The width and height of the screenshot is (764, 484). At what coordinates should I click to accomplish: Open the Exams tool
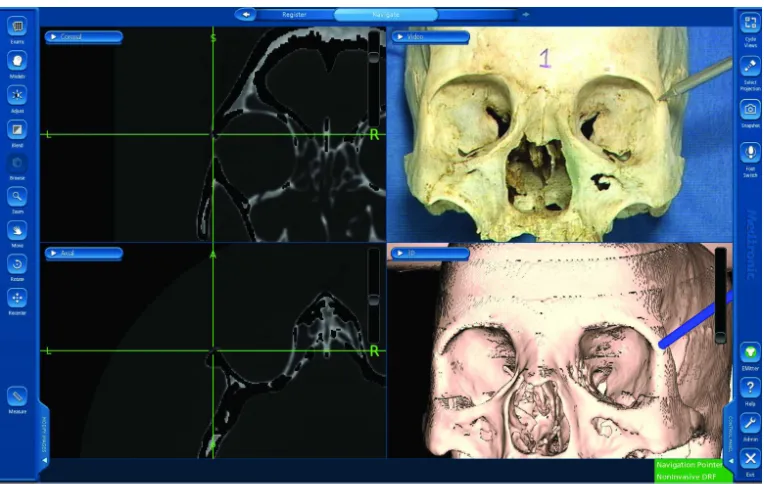pos(17,26)
